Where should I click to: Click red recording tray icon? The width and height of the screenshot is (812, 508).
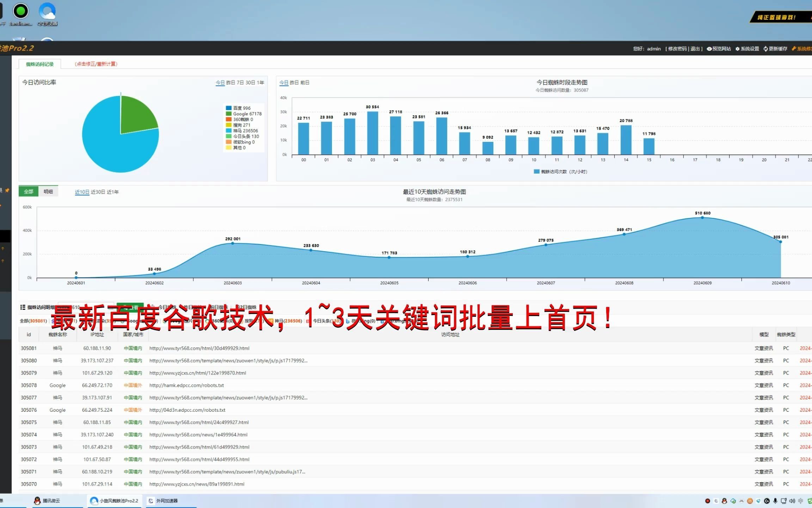707,501
